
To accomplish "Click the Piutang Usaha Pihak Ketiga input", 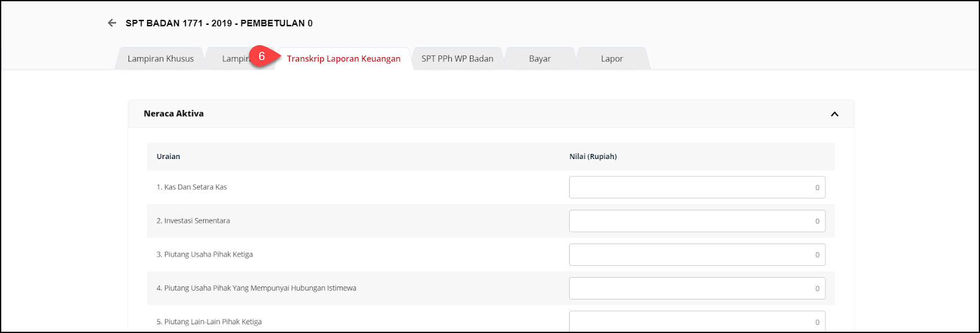I will tap(696, 254).
